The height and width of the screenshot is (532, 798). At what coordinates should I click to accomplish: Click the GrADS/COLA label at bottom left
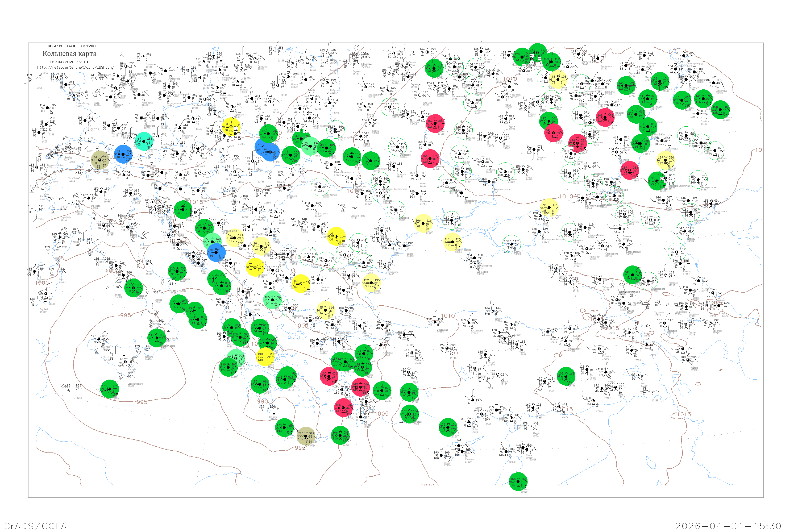pyautogui.click(x=35, y=526)
